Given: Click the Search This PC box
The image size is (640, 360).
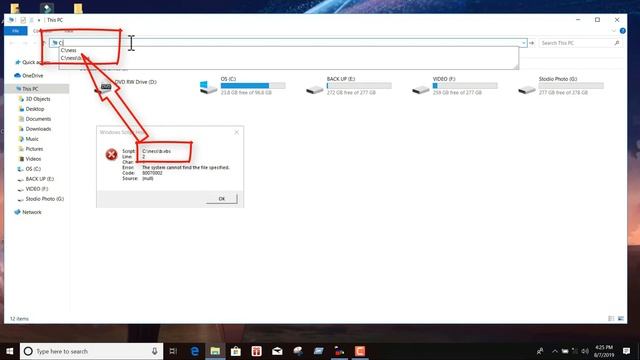Looking at the screenshot, I should tap(580, 43).
